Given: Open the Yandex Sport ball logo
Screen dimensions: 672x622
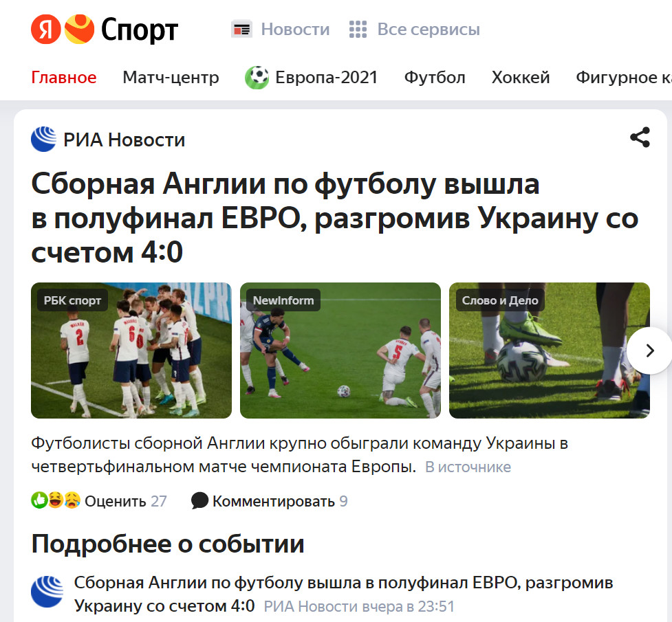Looking at the screenshot, I should 79,29.
